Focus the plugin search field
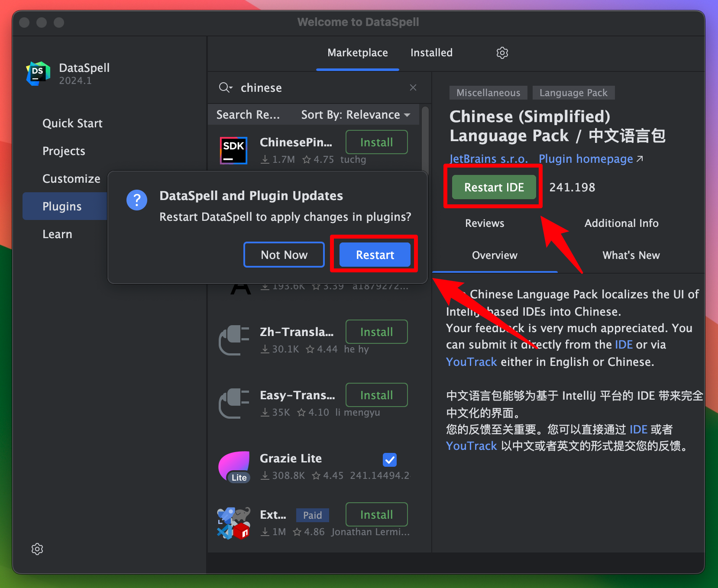This screenshot has height=588, width=718. [x=320, y=88]
